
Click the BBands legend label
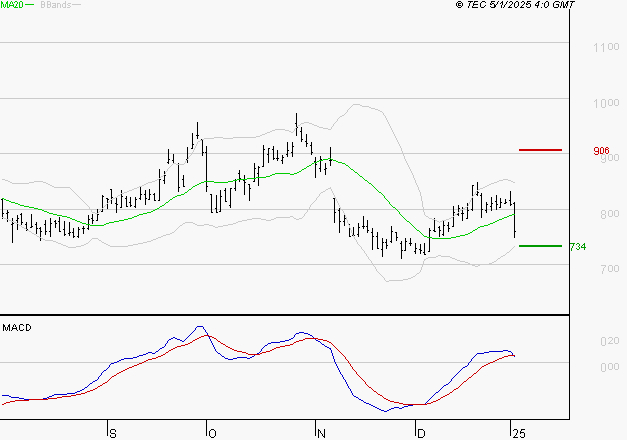pos(56,5)
